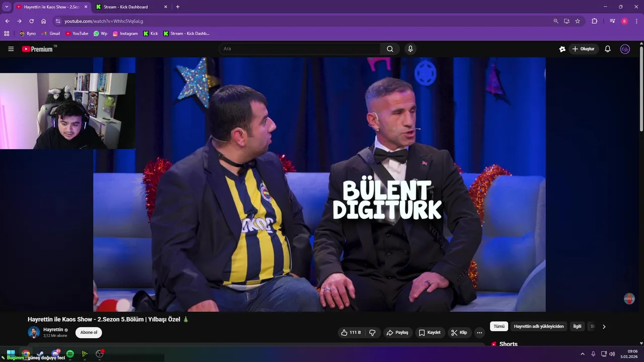View site information icon in address bar
This screenshot has height=362, width=644.
coord(58,21)
